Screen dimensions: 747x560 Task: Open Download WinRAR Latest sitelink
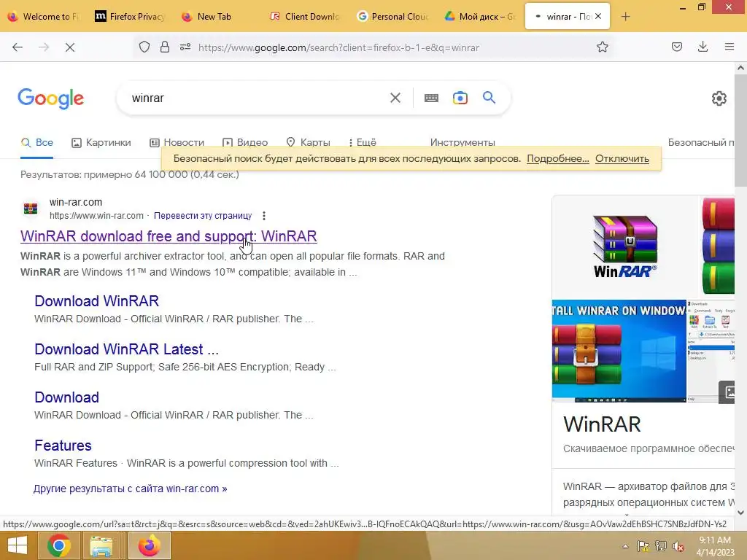click(126, 349)
